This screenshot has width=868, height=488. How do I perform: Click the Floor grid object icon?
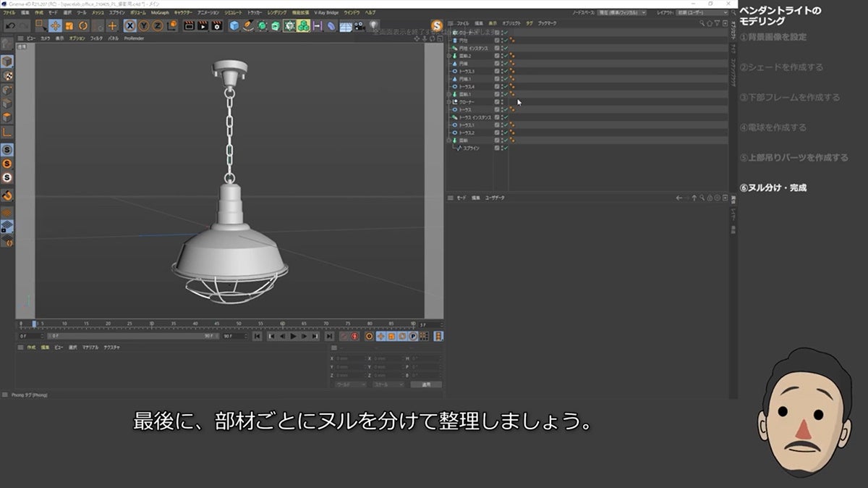pos(346,26)
